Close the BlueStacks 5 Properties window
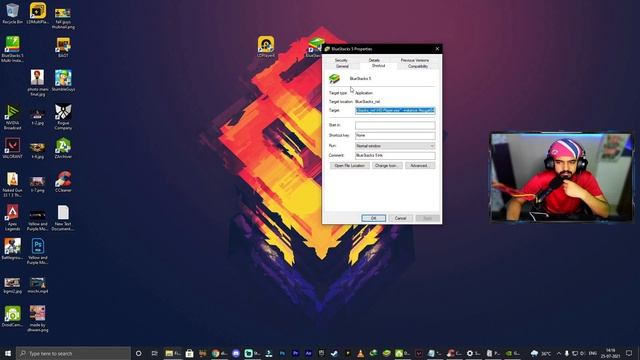The height and width of the screenshot is (360, 640). (x=437, y=49)
